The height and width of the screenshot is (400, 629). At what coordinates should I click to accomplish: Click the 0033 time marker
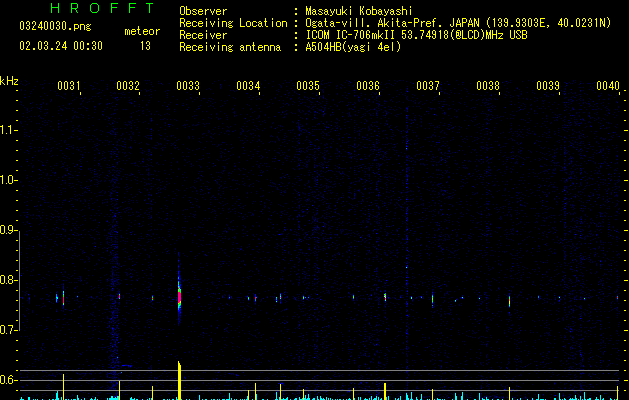pyautogui.click(x=188, y=86)
